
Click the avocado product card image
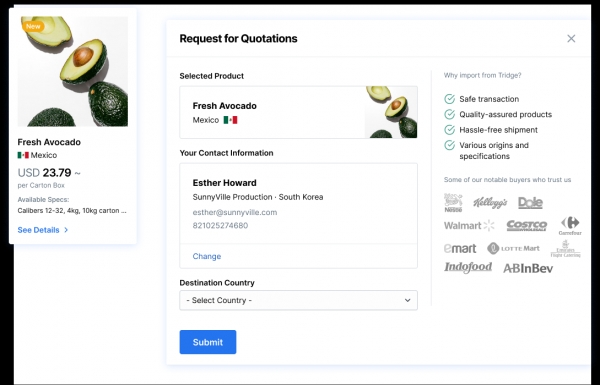(x=73, y=71)
